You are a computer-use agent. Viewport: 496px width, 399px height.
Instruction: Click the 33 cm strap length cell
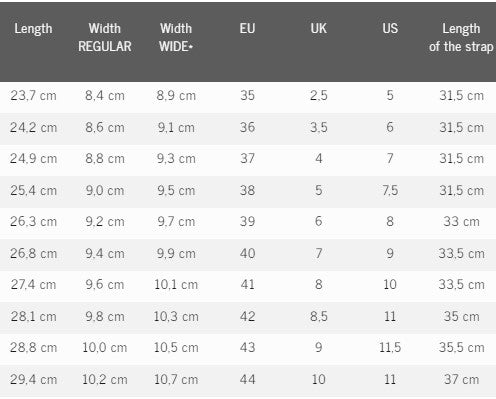pyautogui.click(x=461, y=221)
